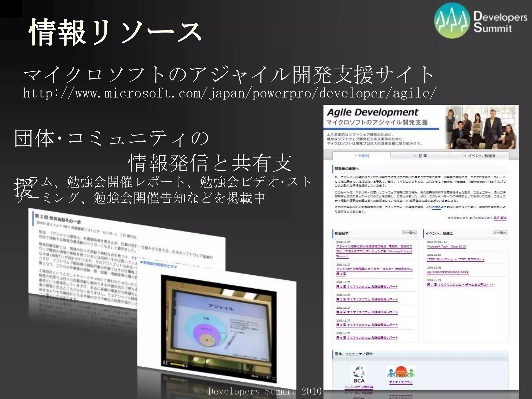Open the すくすくスクラム link under the SCRUM logo
Screen dimensions: 532x399
point(401,382)
